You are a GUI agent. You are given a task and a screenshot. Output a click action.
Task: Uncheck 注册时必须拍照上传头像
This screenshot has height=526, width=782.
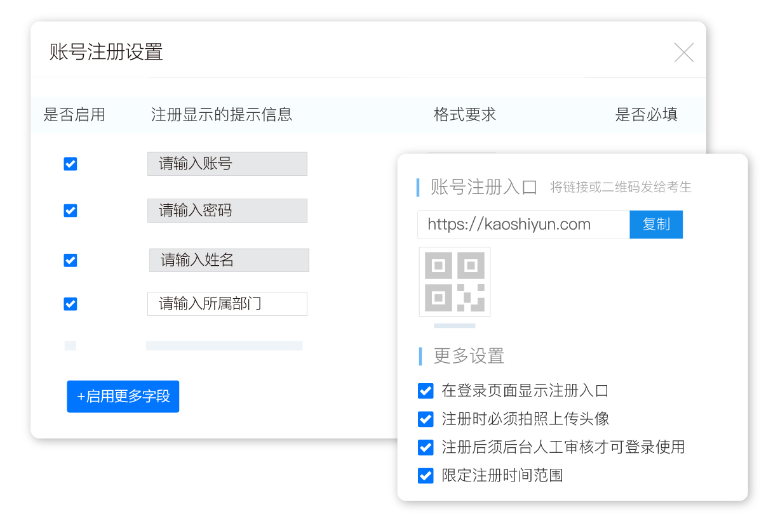[426, 419]
